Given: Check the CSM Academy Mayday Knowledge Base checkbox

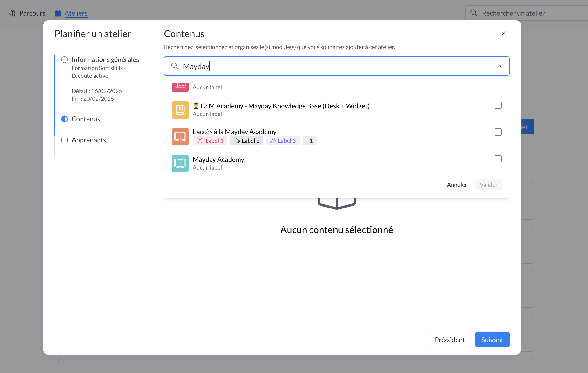Looking at the screenshot, I should [498, 105].
